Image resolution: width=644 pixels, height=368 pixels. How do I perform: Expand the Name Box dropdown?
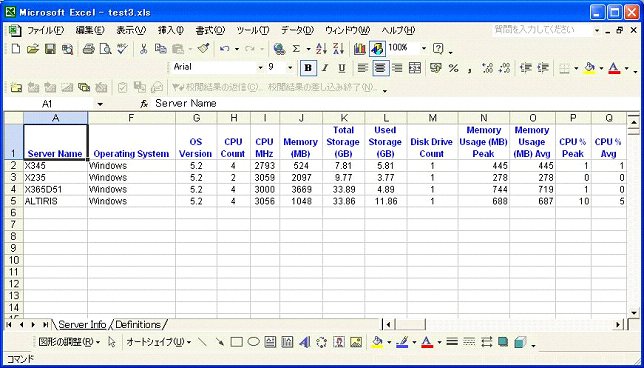pyautogui.click(x=100, y=104)
